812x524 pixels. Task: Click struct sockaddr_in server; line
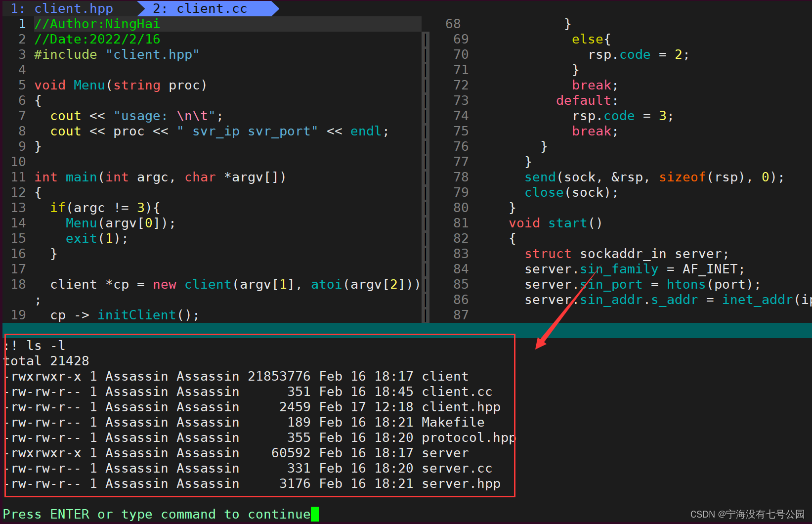(627, 254)
